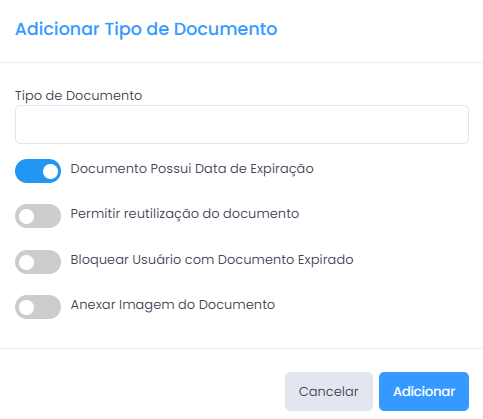Click the white knob of the reutilização toggle

tap(26, 216)
